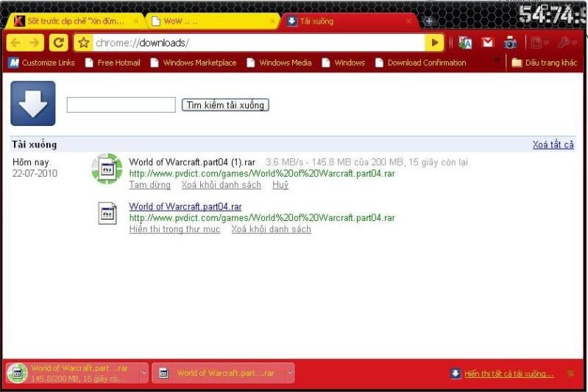Screen dimensions: 588x392
Task: Open Windows Marketplace bookmark
Action: [194, 63]
